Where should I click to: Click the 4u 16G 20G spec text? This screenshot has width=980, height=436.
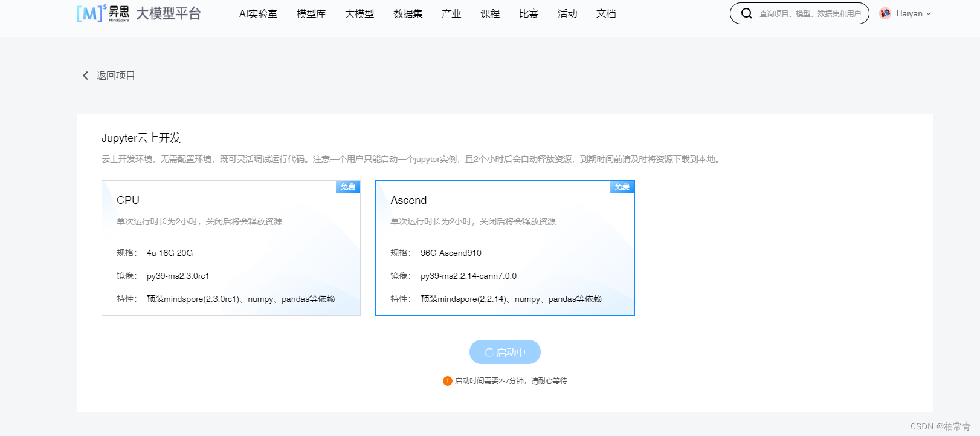tap(170, 253)
